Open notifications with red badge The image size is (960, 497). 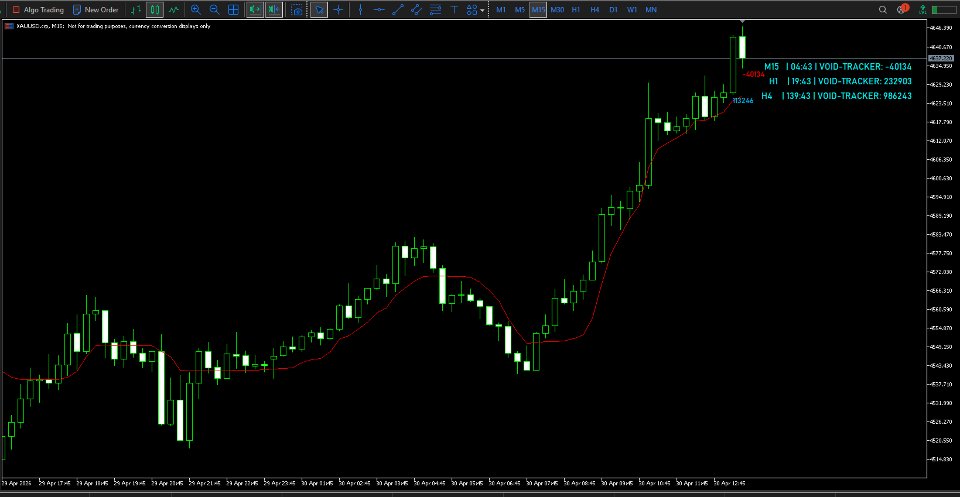pos(902,9)
